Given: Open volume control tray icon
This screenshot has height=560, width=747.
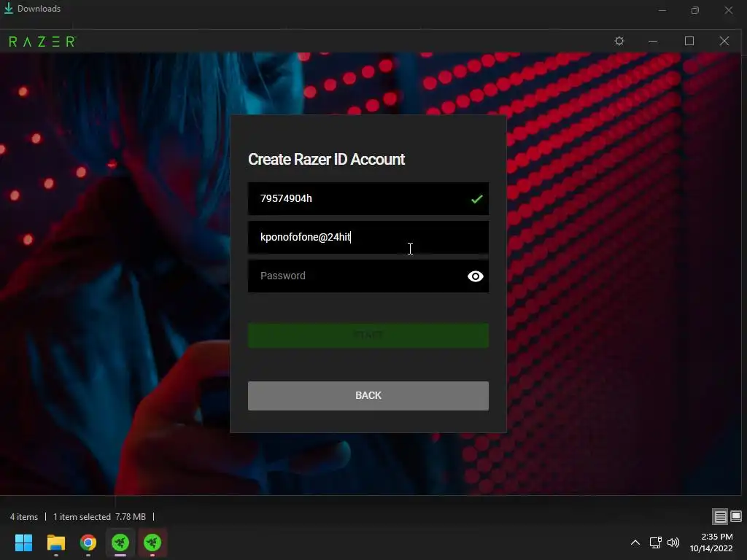Looking at the screenshot, I should pos(673,542).
